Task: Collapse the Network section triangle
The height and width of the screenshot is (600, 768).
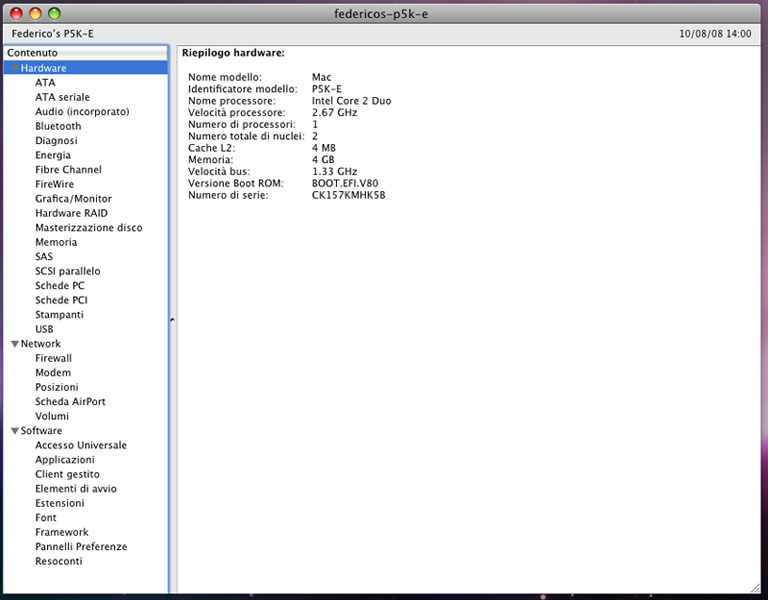Action: click(x=15, y=344)
